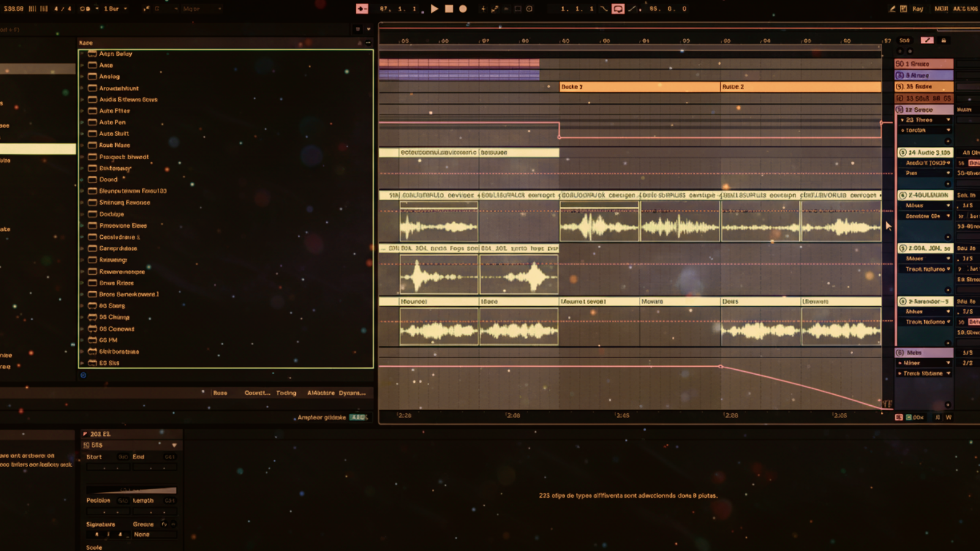Toggle the highlighted Loop switch in transport

click(618, 9)
